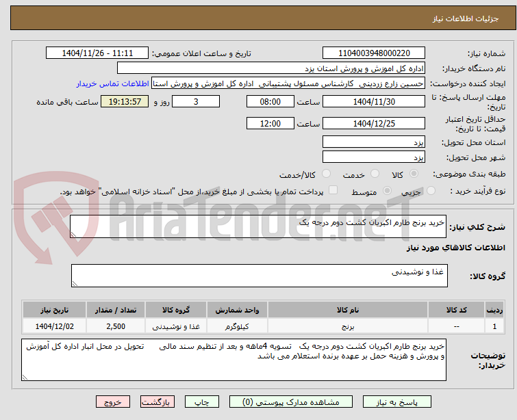This screenshot has width=517, height=420.
Task: Click the -- item code cell
Action: (x=456, y=326)
